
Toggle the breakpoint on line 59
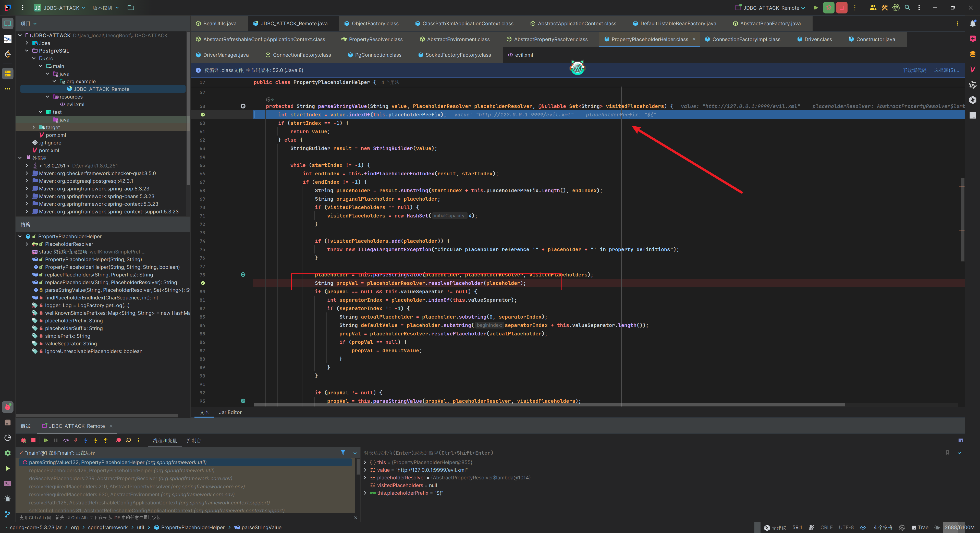(x=203, y=115)
